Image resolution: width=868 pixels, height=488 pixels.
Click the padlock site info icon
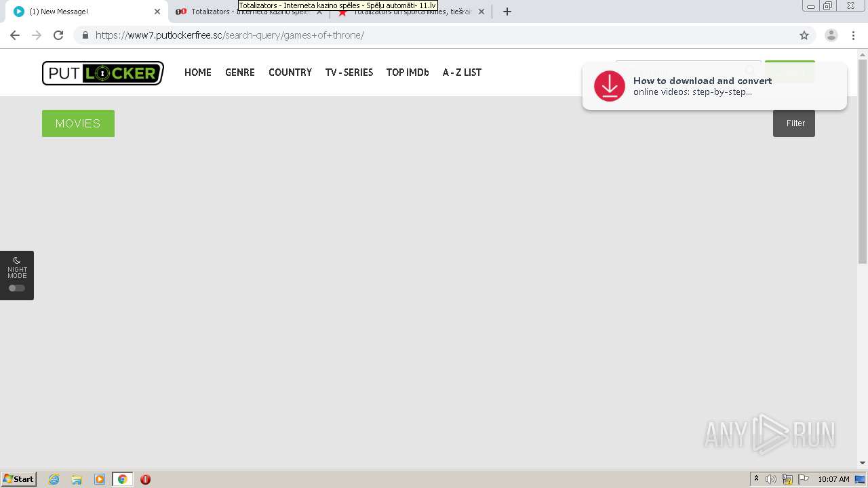(85, 35)
